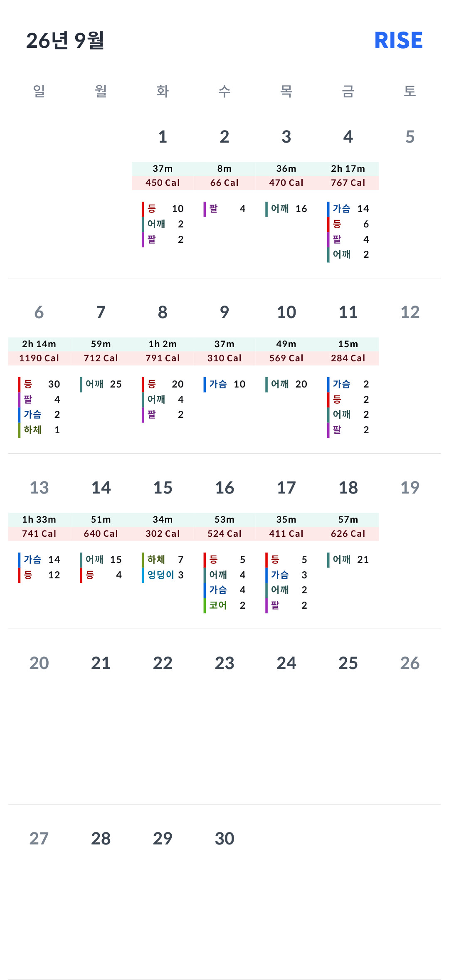449x980 pixels.
Task: Select date 23 on the calendar
Action: (x=224, y=663)
